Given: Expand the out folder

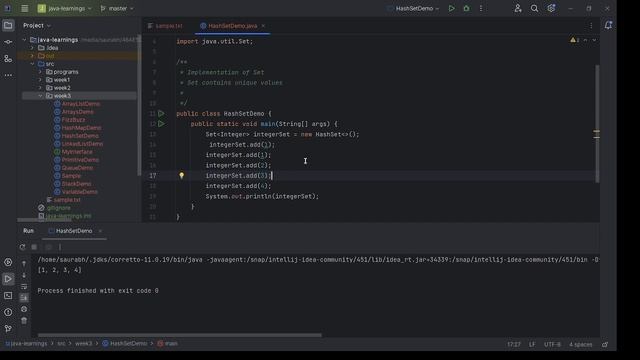Looking at the screenshot, I should [x=32, y=56].
